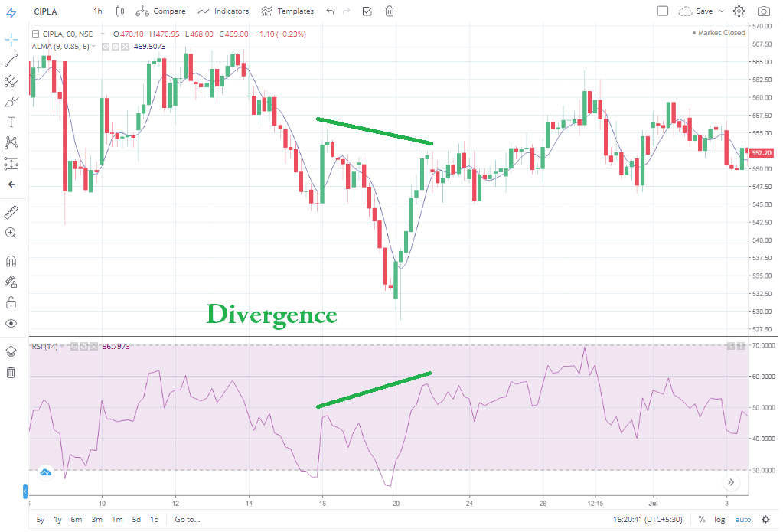Open Compare symbols dialog

[161, 11]
